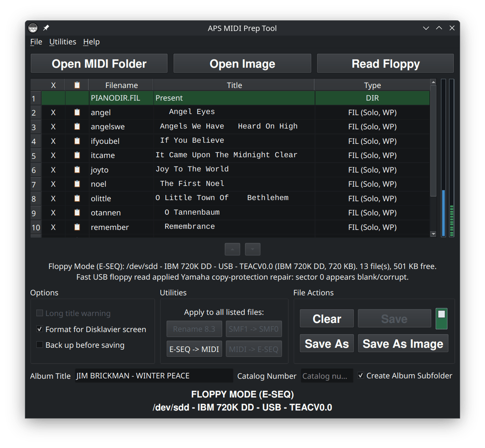Click the move-up arrow below the file list
485x448 pixels.
[x=232, y=249]
